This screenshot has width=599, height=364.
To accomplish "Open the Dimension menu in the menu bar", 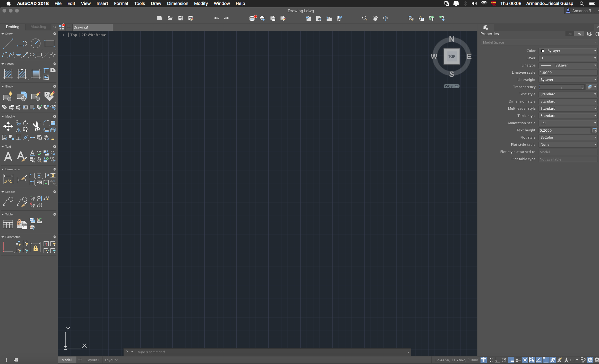I will 177,3.
